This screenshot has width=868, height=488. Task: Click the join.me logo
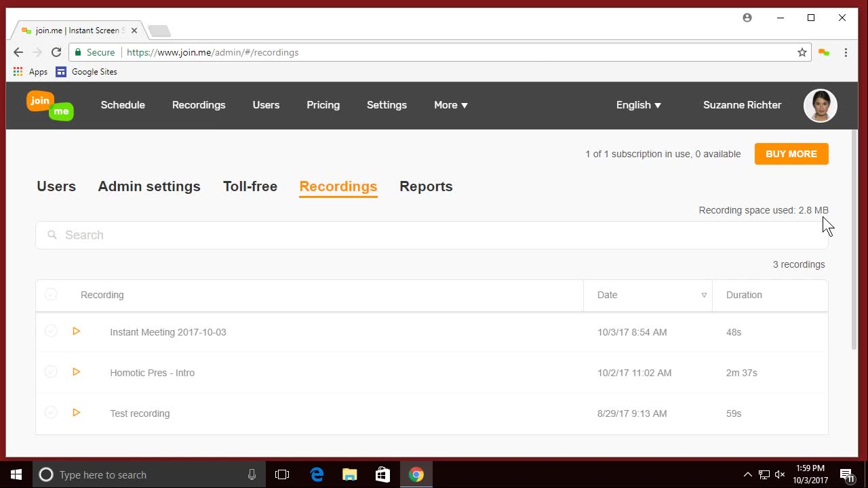(50, 105)
